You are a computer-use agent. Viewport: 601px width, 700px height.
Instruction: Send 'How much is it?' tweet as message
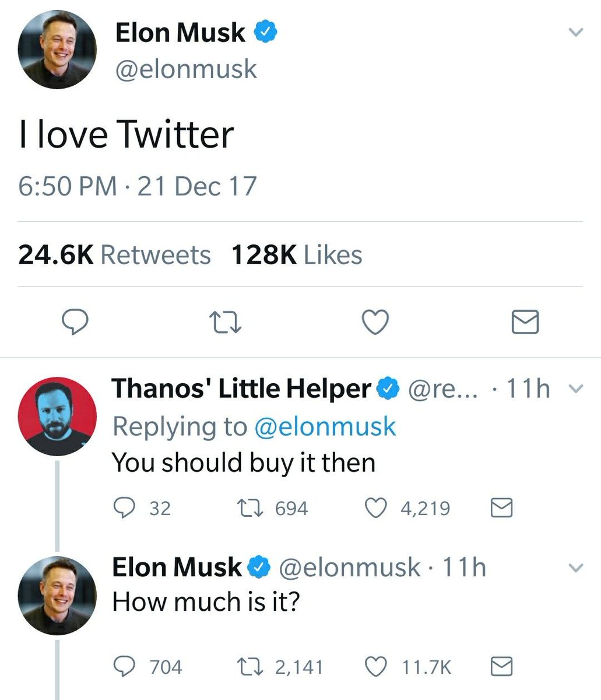point(501,667)
